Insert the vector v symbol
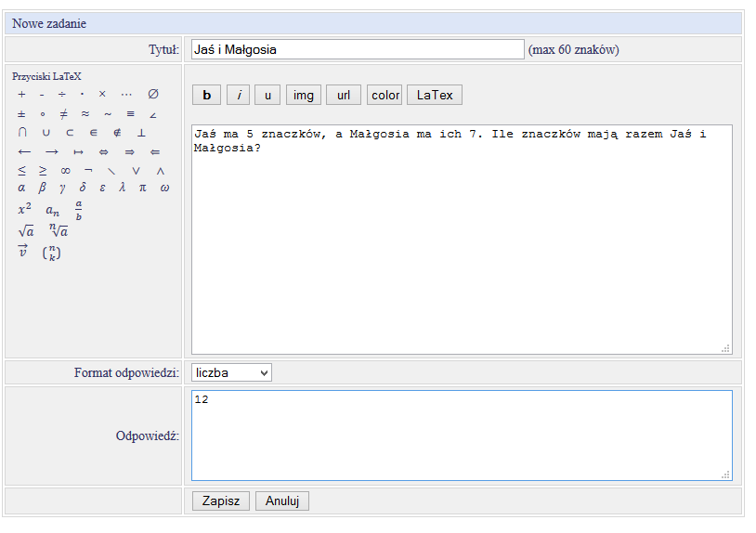Image resolution: width=756 pixels, height=533 pixels. point(23,252)
